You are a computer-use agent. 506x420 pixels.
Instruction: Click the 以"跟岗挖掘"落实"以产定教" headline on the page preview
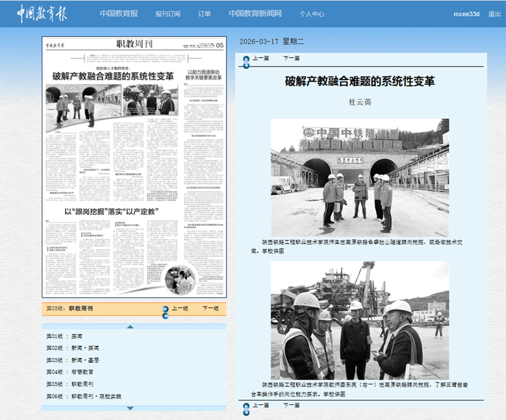(x=111, y=211)
